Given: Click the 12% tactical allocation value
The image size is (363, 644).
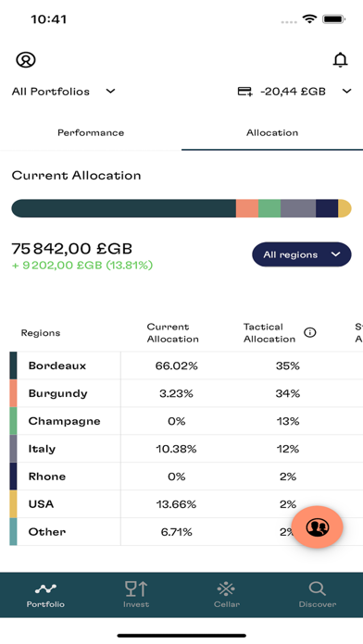Looking at the screenshot, I should pyautogui.click(x=288, y=449).
